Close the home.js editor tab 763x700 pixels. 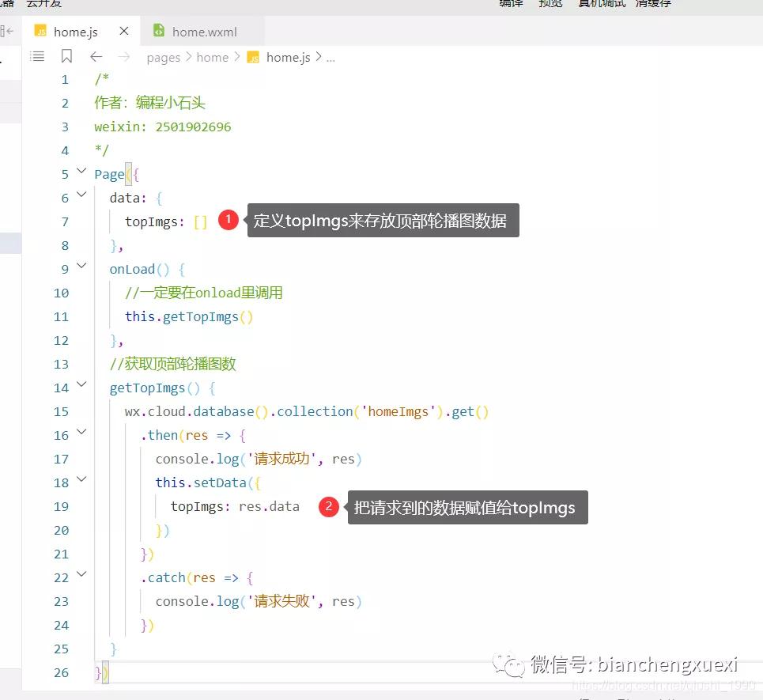124,32
